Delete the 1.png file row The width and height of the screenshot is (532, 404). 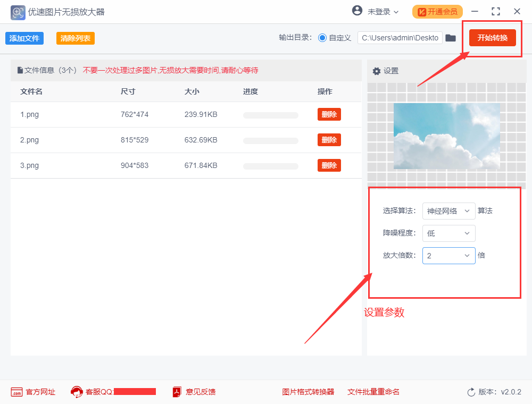pyautogui.click(x=329, y=114)
